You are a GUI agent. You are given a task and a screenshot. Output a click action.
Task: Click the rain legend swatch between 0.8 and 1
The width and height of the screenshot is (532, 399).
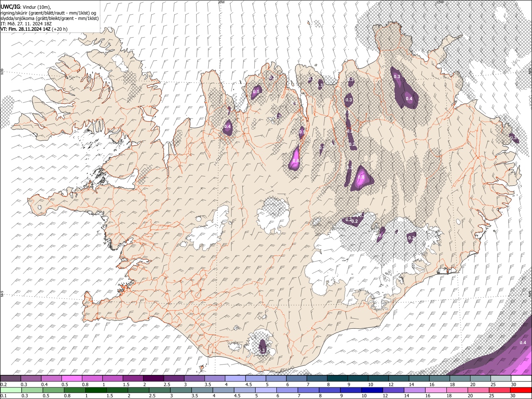(x=74, y=390)
